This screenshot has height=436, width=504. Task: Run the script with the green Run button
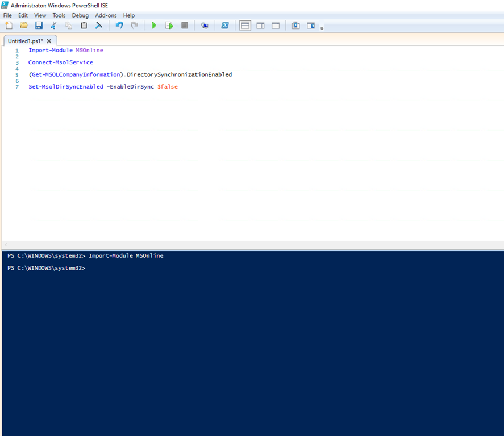(x=153, y=25)
